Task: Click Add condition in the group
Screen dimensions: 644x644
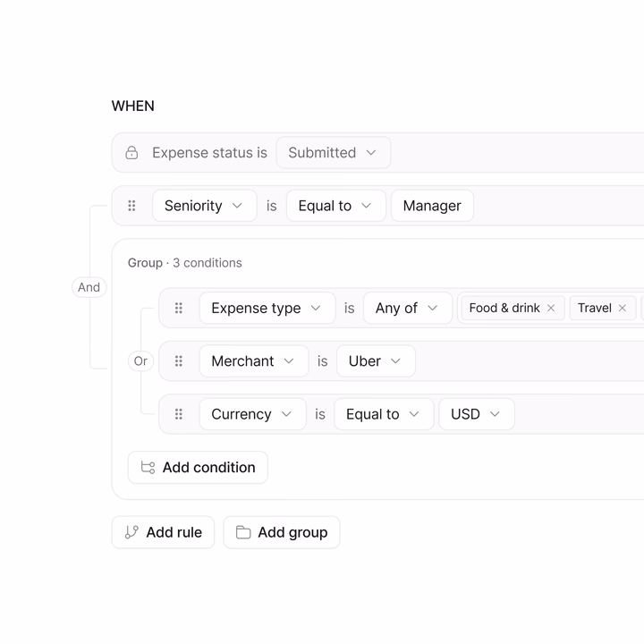Action: [x=198, y=467]
